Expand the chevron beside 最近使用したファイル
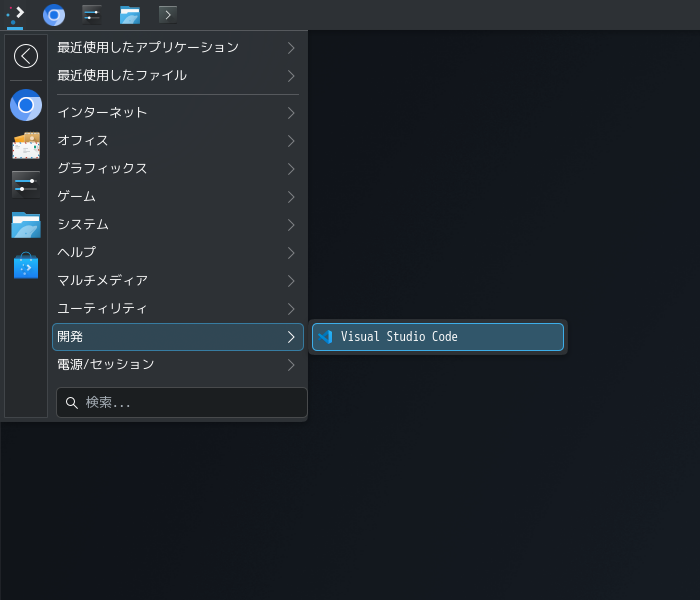700x600 pixels. pos(291,76)
